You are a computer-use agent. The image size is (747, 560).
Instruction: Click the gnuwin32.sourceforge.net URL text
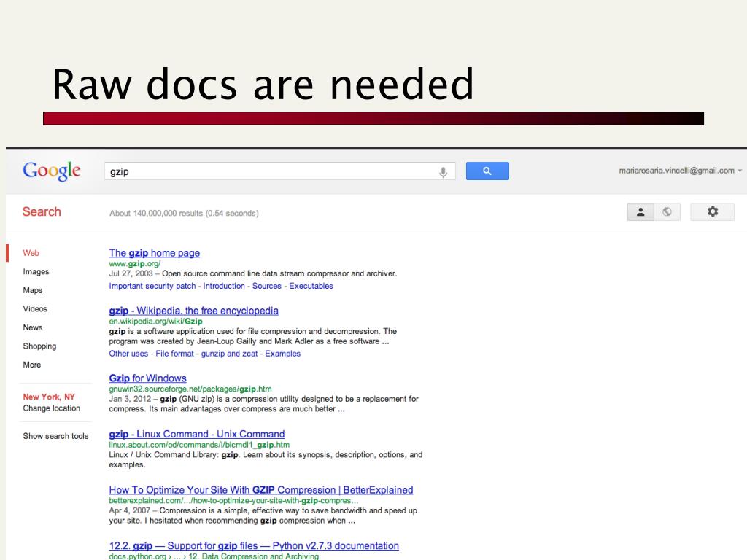(190, 389)
